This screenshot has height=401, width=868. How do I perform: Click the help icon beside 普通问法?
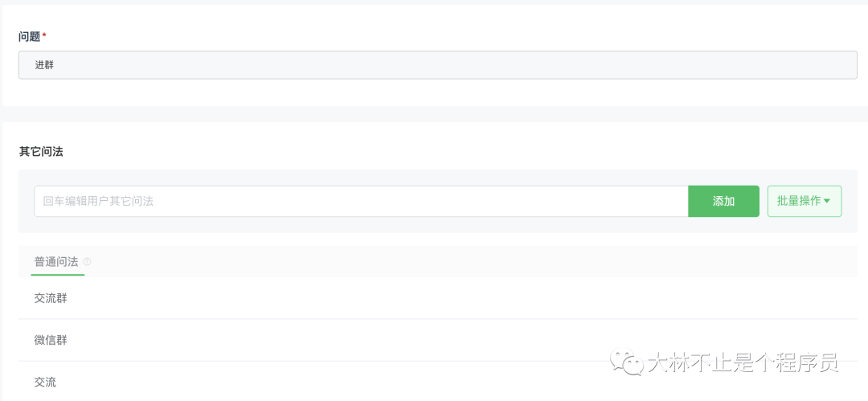(87, 262)
